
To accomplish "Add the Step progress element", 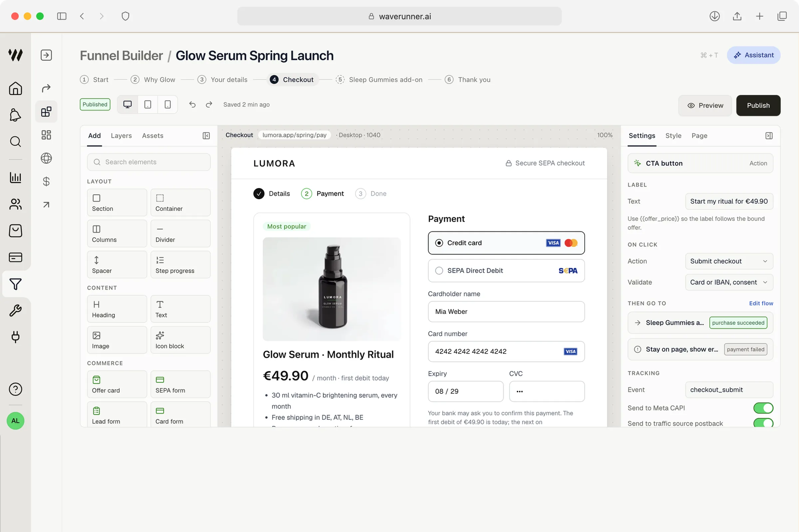I will click(180, 265).
